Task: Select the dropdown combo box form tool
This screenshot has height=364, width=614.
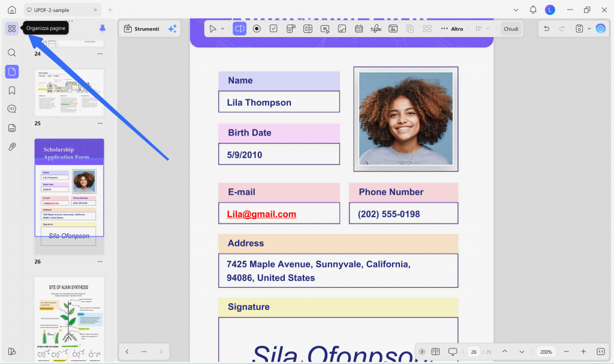Action: [291, 29]
